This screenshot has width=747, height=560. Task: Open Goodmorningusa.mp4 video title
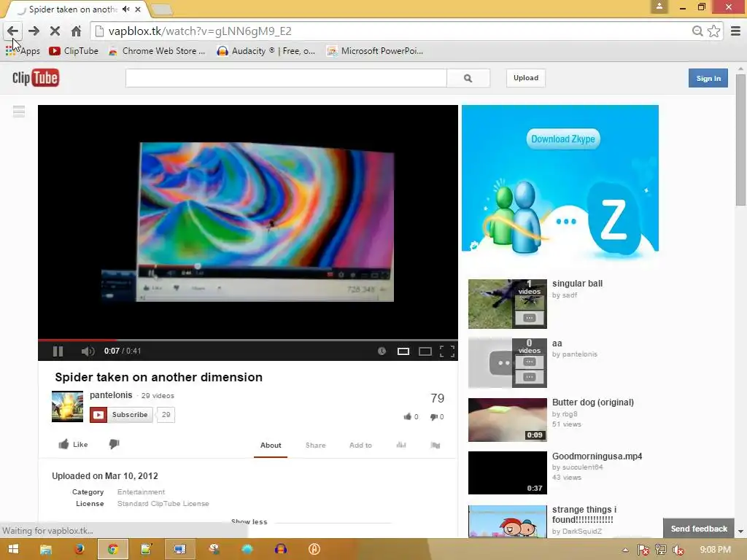click(x=597, y=456)
